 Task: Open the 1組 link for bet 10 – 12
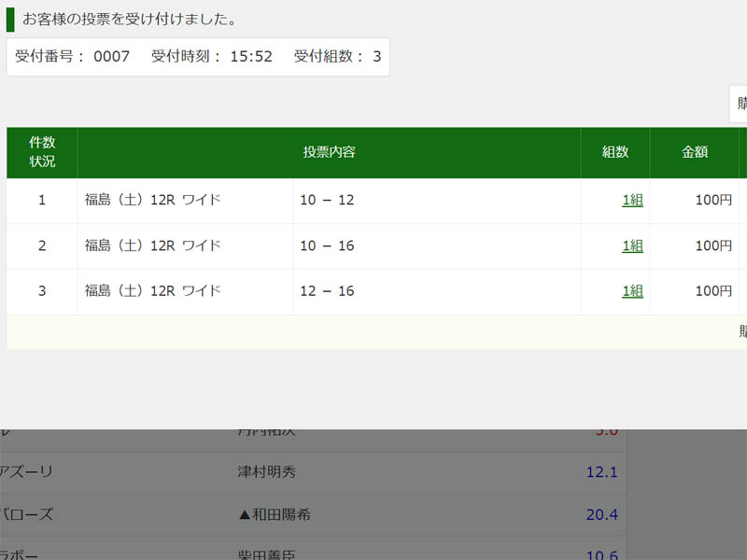[632, 200]
